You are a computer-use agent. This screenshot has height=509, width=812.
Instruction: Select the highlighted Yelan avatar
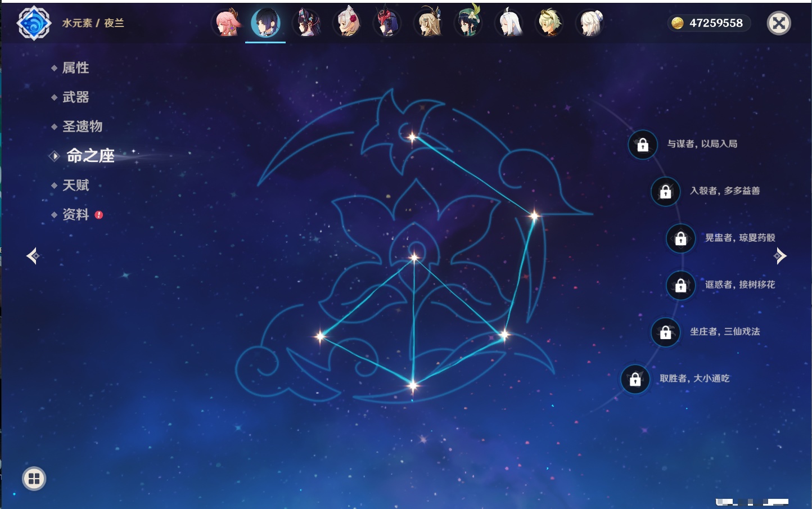265,23
